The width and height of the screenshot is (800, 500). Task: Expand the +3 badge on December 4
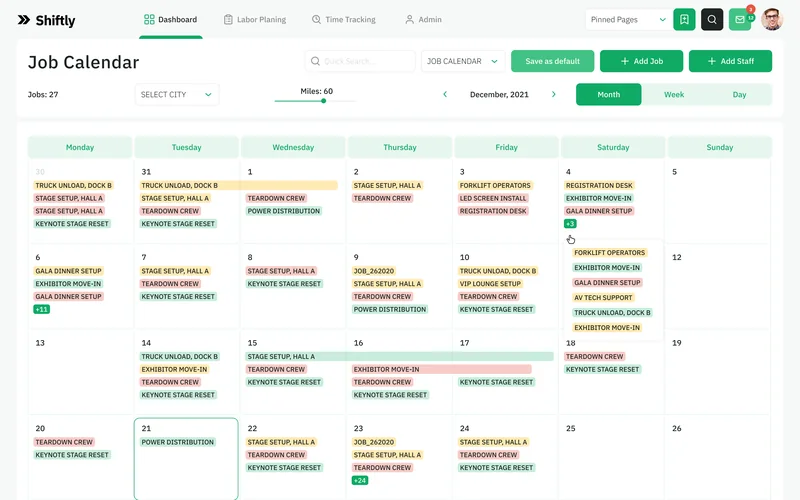pos(570,223)
